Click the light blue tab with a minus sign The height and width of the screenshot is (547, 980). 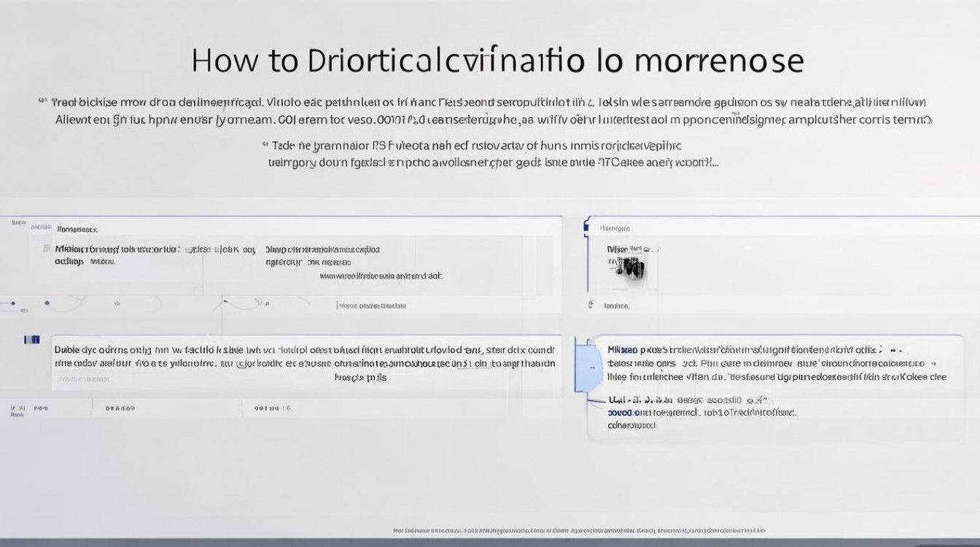point(588,368)
